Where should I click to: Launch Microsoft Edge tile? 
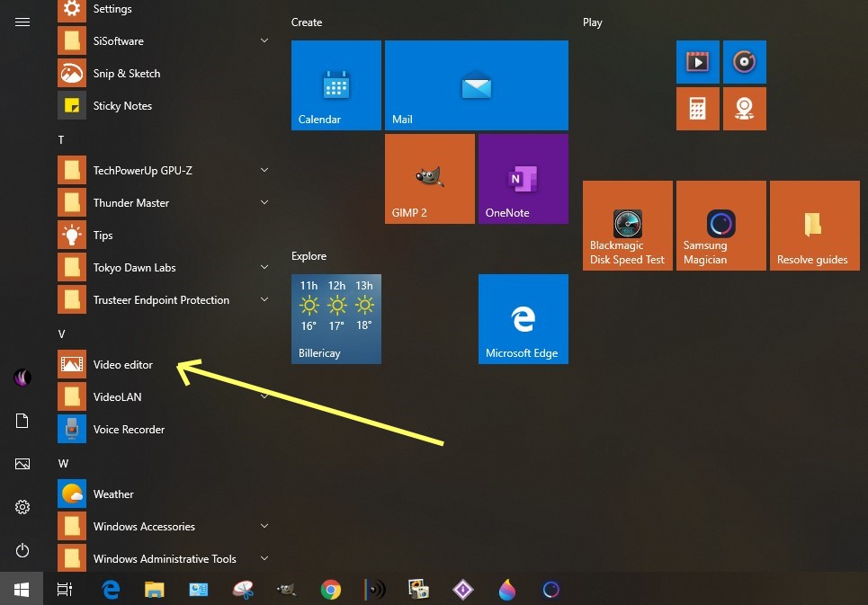click(x=523, y=319)
